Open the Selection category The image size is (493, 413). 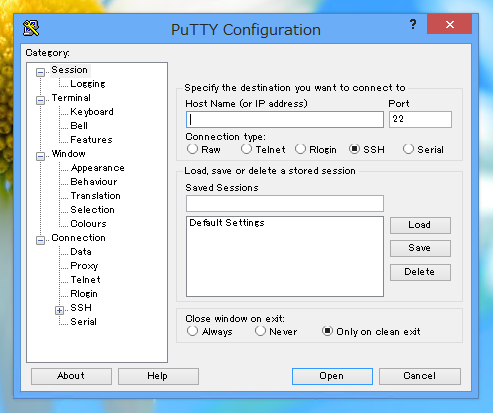coord(92,210)
